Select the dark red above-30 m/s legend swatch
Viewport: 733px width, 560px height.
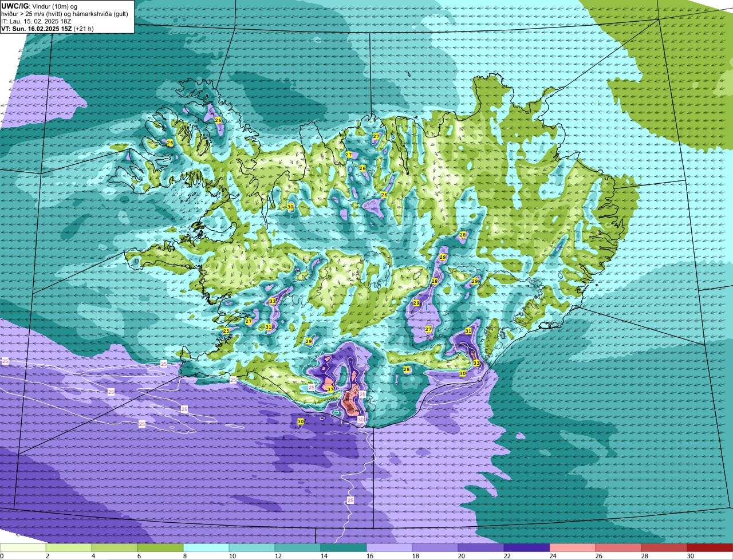(x=710, y=547)
